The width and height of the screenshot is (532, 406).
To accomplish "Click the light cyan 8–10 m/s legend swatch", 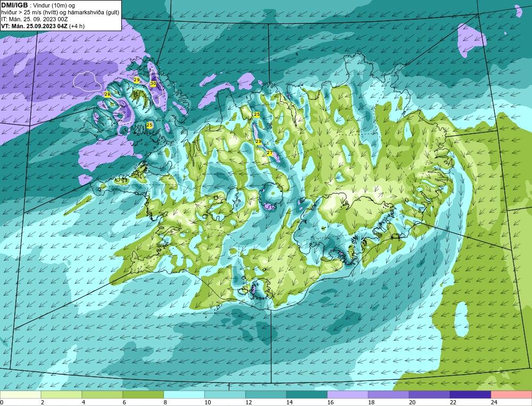I will [x=184, y=395].
